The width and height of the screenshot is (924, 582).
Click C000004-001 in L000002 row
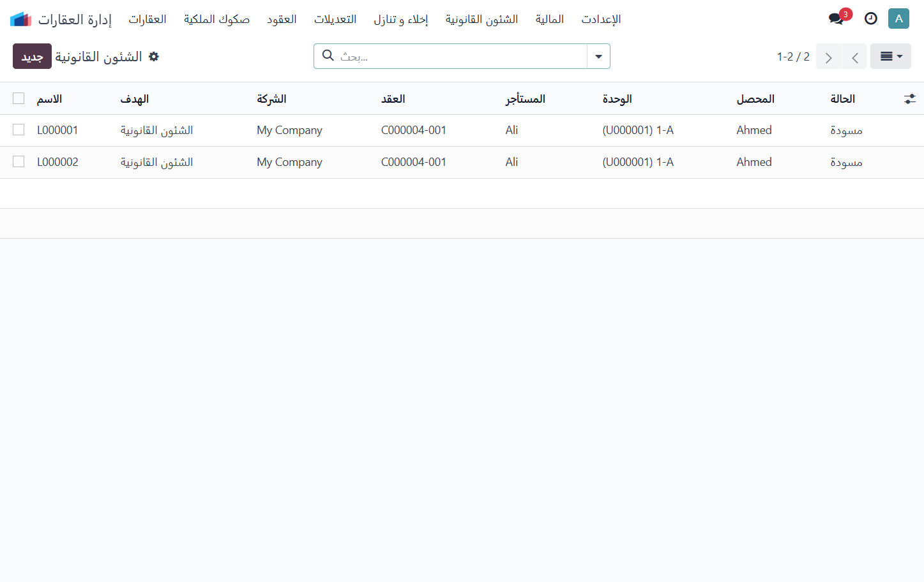tap(414, 162)
